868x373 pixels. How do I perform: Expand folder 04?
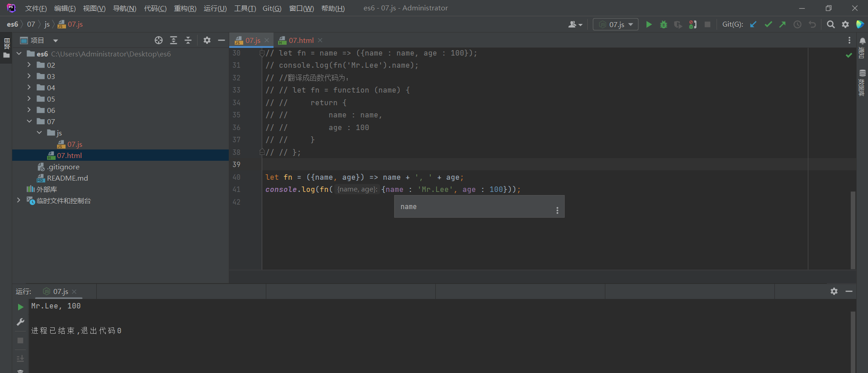tap(29, 88)
